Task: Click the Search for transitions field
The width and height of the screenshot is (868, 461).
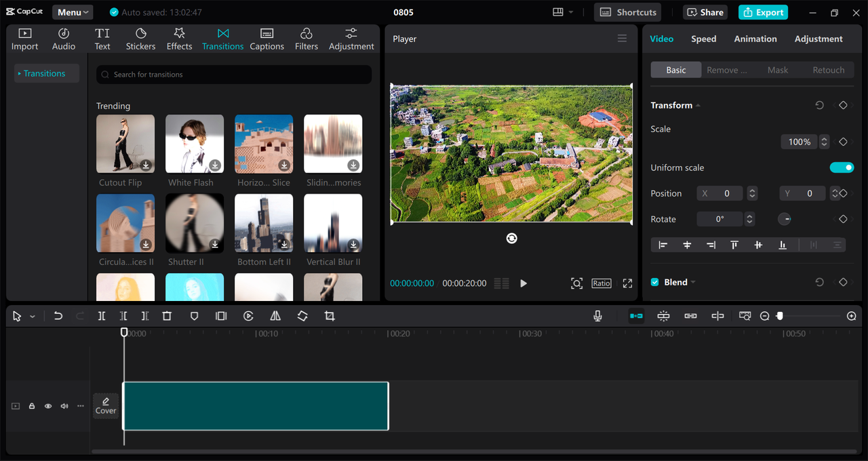Action: [234, 75]
